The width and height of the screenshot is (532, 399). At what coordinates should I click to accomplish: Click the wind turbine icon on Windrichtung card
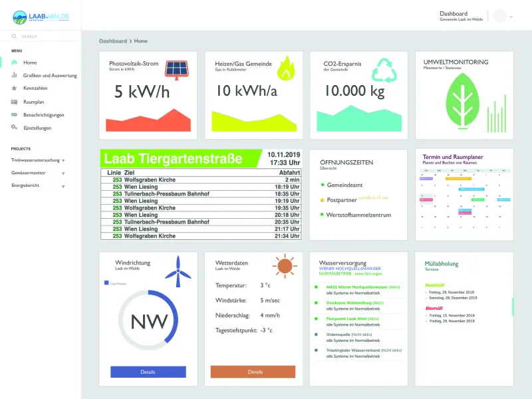coord(178,271)
